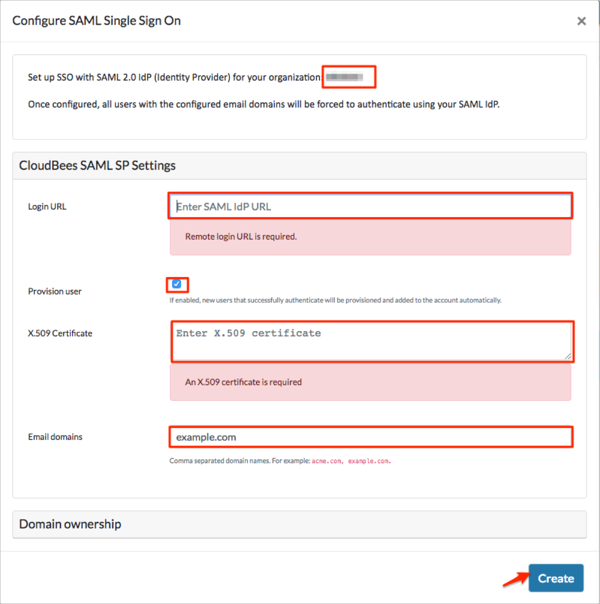Click the Provision user label
Screen dimensions: 600x604
[x=55, y=292]
